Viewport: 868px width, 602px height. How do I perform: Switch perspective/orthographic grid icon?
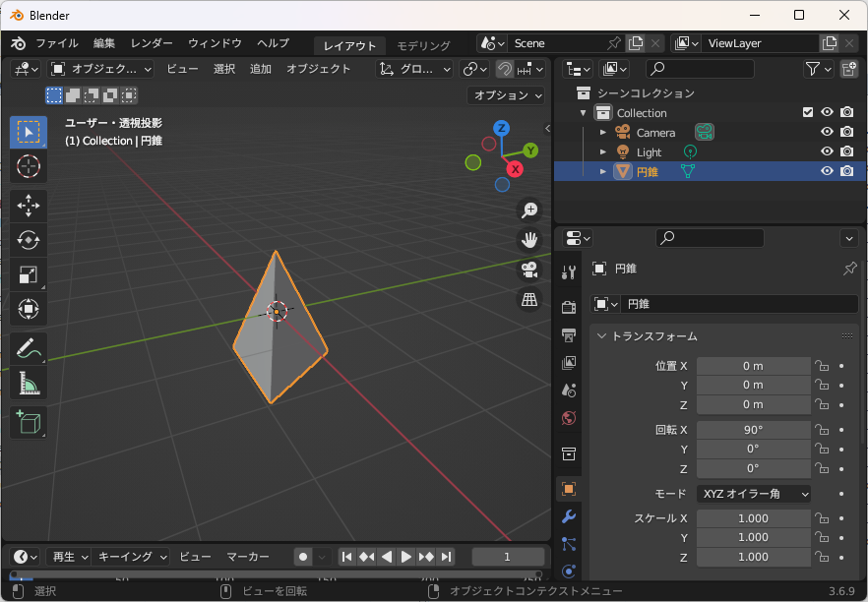tap(529, 299)
